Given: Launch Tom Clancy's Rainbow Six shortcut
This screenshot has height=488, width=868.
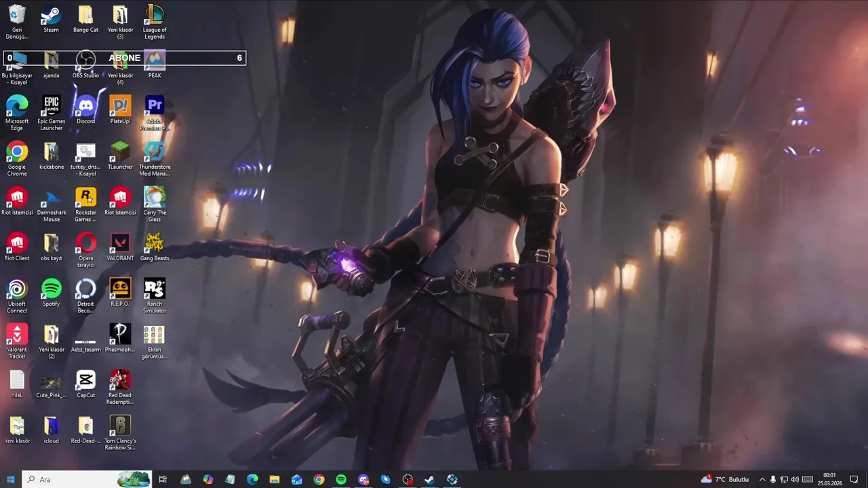Looking at the screenshot, I should click(120, 433).
